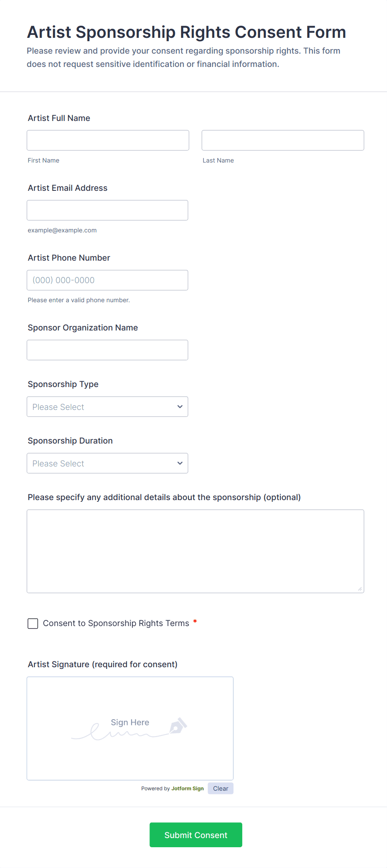Select the Last Name input box
This screenshot has height=868, width=387.
coord(283,140)
